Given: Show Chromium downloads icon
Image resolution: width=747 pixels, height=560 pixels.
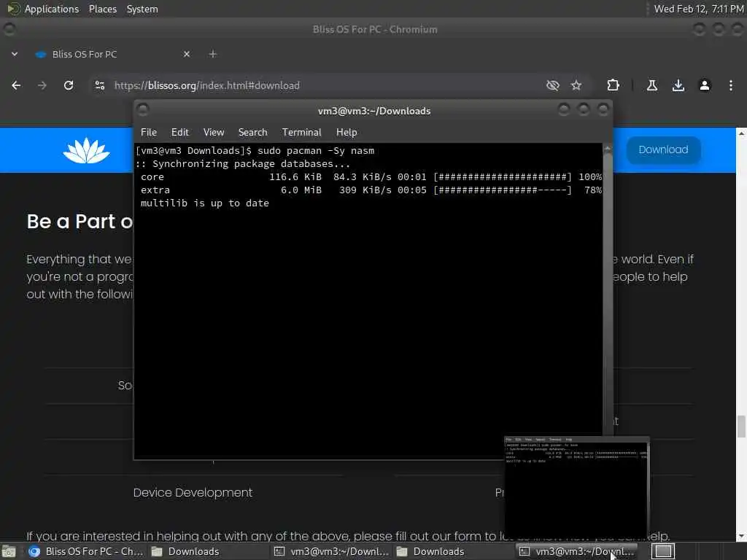Looking at the screenshot, I should point(678,85).
